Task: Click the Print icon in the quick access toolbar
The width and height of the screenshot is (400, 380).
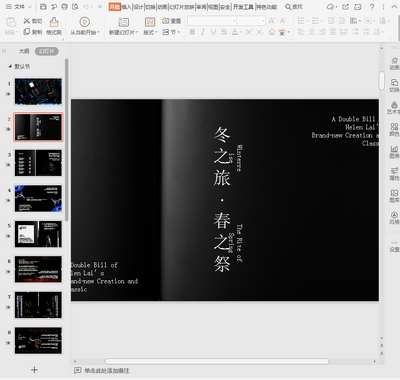Action: 65,7
